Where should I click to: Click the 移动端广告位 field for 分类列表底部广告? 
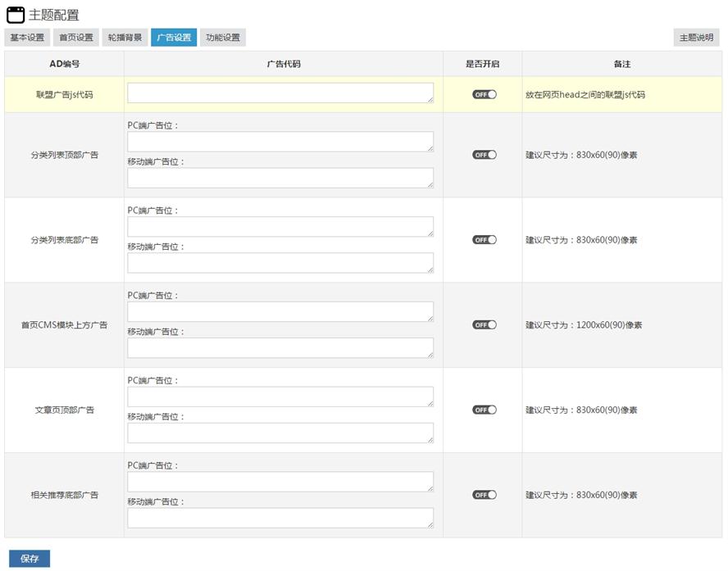(280, 263)
